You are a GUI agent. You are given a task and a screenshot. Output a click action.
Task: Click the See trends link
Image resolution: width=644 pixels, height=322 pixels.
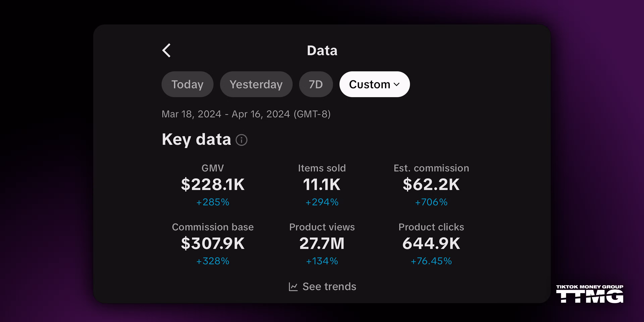[329, 287]
